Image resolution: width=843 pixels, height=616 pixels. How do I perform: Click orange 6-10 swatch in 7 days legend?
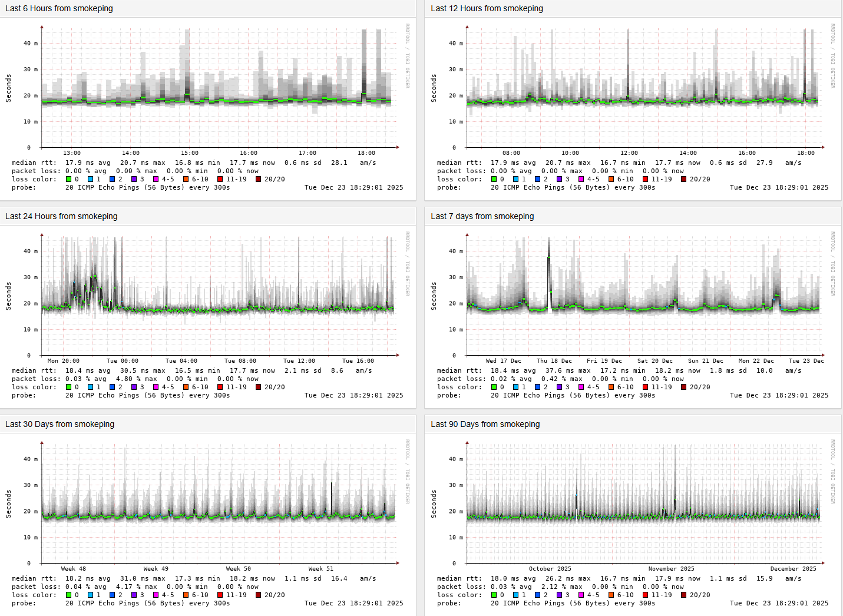point(611,387)
